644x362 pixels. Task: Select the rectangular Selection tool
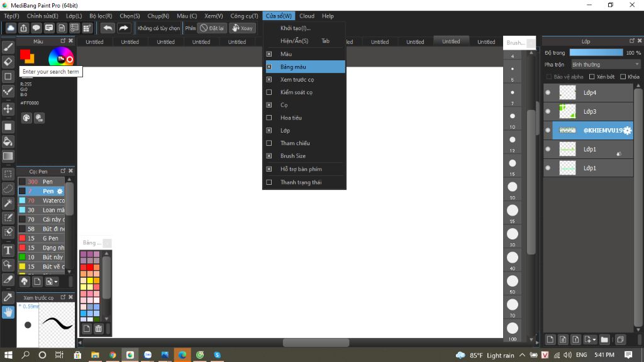click(x=8, y=174)
